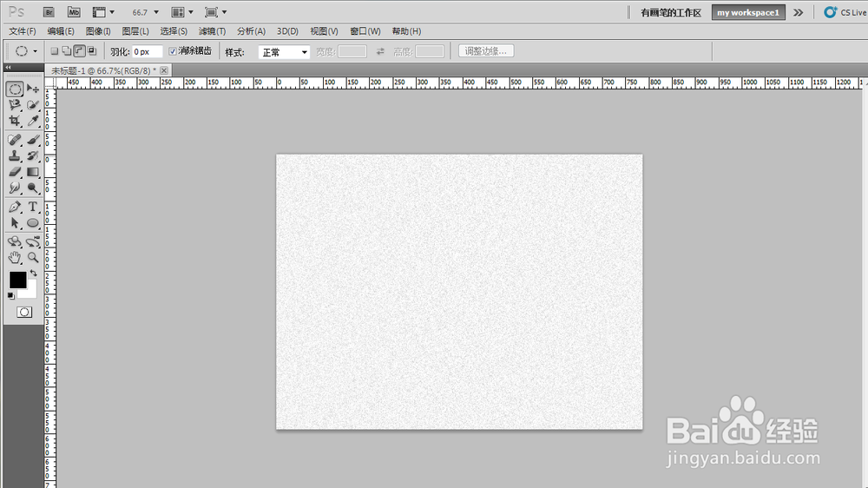Select the Path Selection tool
Image resolution: width=868 pixels, height=488 pixels.
(x=15, y=222)
